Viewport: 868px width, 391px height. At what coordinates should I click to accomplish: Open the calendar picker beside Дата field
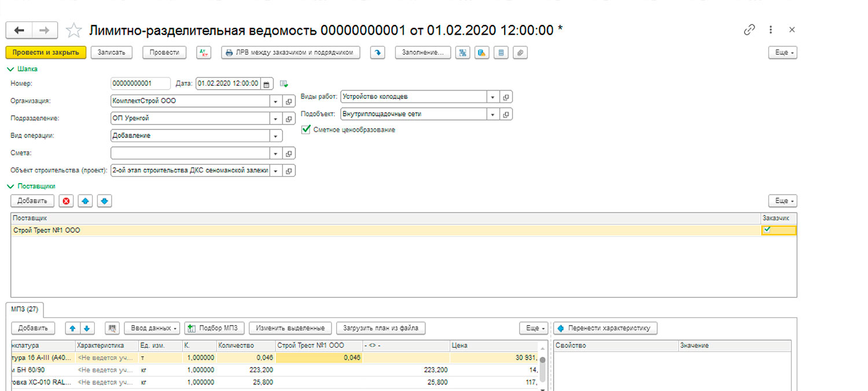tap(267, 83)
